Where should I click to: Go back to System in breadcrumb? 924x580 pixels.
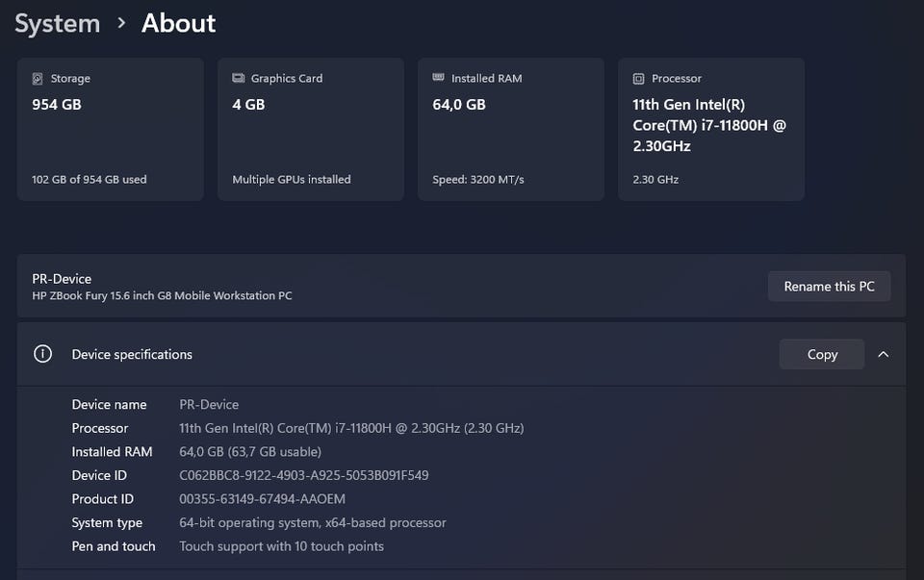[x=57, y=23]
